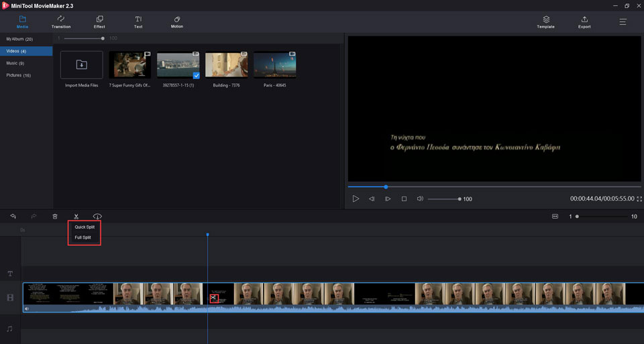The image size is (644, 344).
Task: Select the 39278557-1-15 (1) video thumbnail
Action: pyautogui.click(x=178, y=65)
